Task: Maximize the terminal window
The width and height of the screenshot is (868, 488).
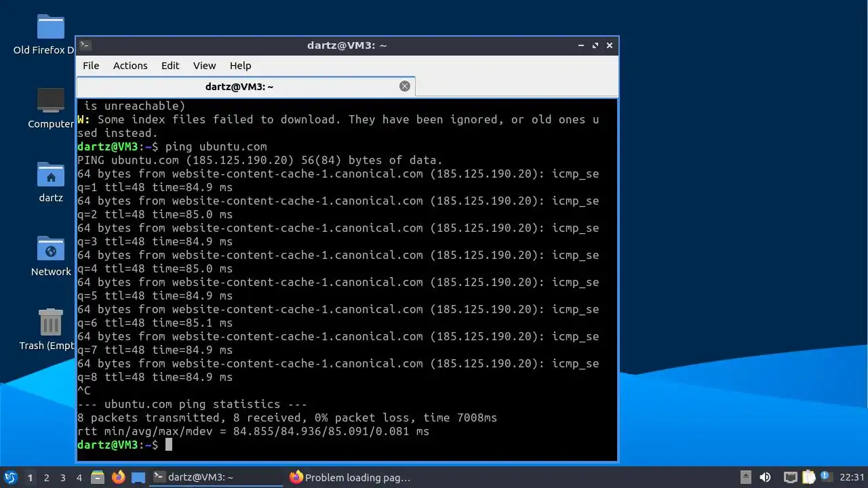Action: click(595, 45)
